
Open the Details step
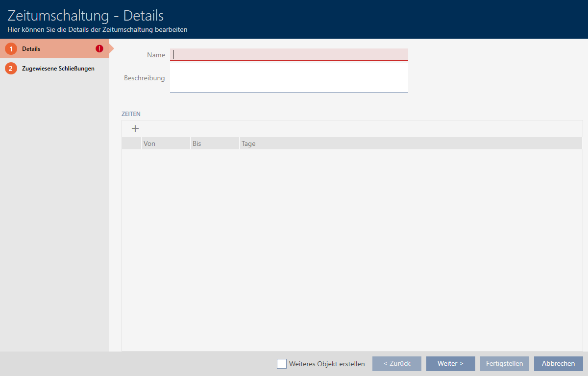tap(31, 49)
